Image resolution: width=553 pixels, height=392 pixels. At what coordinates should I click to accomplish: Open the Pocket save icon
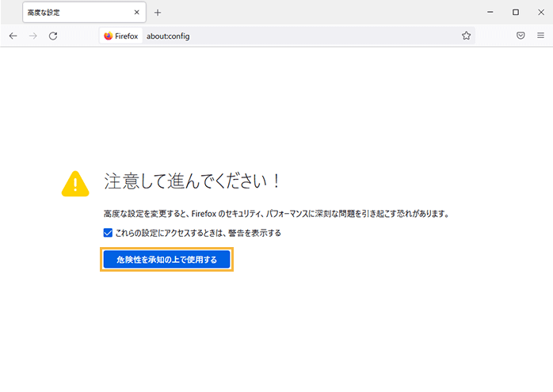pos(521,36)
